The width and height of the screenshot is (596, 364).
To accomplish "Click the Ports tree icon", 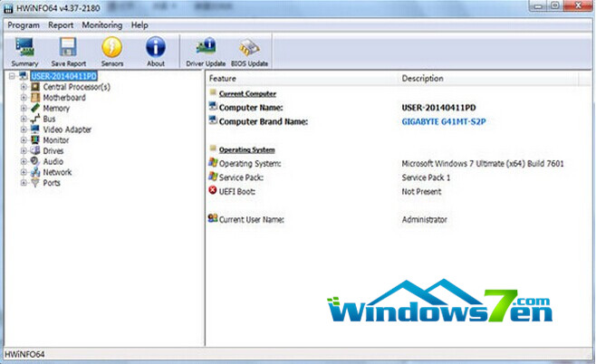I will pyautogui.click(x=35, y=183).
